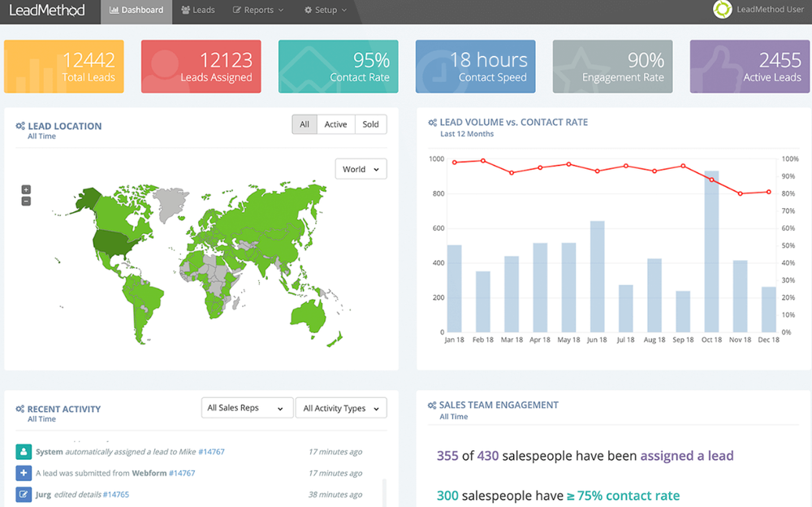This screenshot has width=812, height=507.
Task: Expand the Setup menu
Action: pyautogui.click(x=326, y=11)
